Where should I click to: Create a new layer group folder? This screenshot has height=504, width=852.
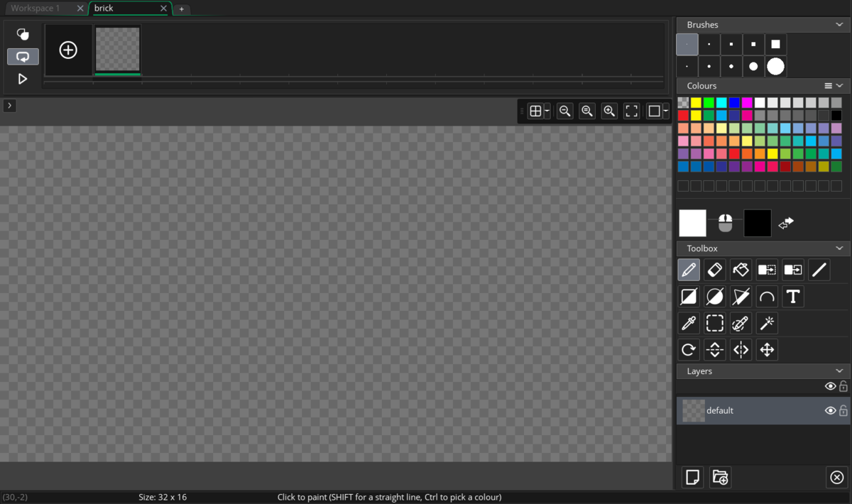point(720,477)
